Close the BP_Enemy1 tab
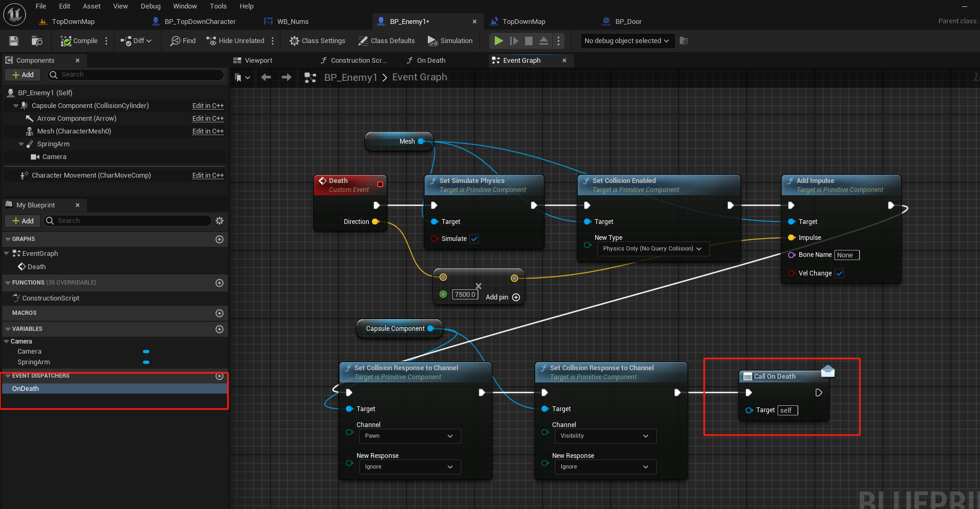 pos(475,22)
